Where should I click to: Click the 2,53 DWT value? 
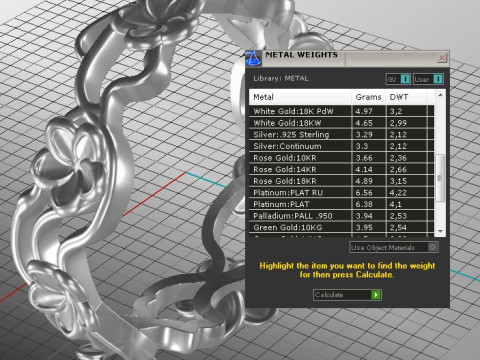pyautogui.click(x=398, y=216)
